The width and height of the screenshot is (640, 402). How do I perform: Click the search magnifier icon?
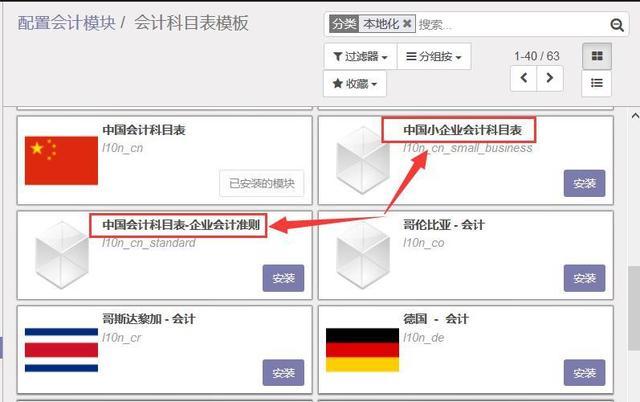point(616,25)
